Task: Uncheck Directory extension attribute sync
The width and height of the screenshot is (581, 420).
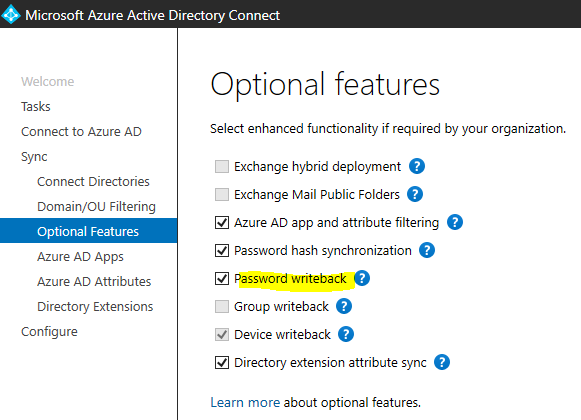Action: 222,363
